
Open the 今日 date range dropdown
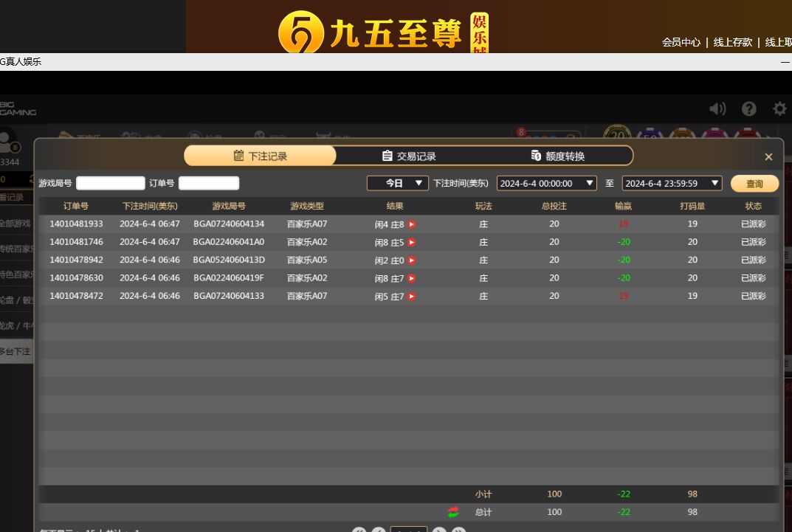(398, 183)
